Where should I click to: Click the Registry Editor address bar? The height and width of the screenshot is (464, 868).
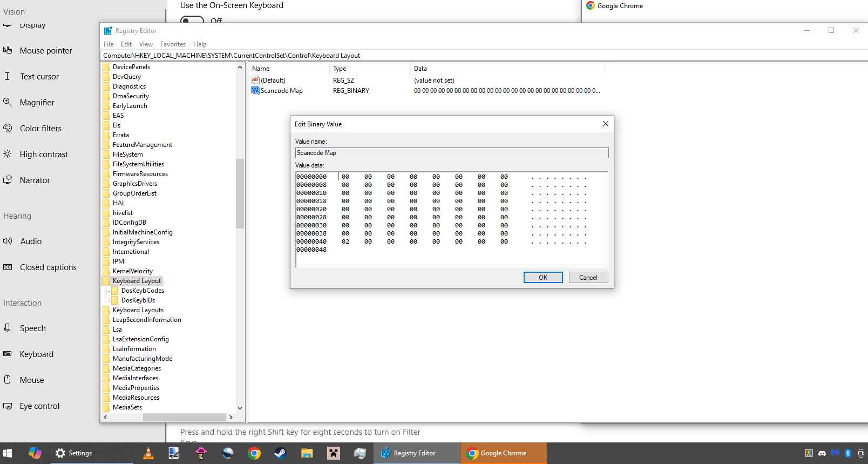(484, 56)
